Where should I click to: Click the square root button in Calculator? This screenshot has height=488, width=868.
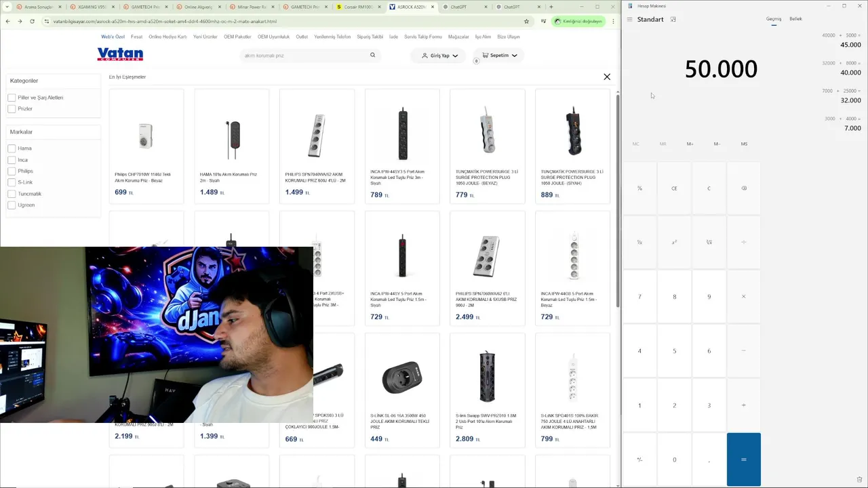pyautogui.click(x=709, y=242)
